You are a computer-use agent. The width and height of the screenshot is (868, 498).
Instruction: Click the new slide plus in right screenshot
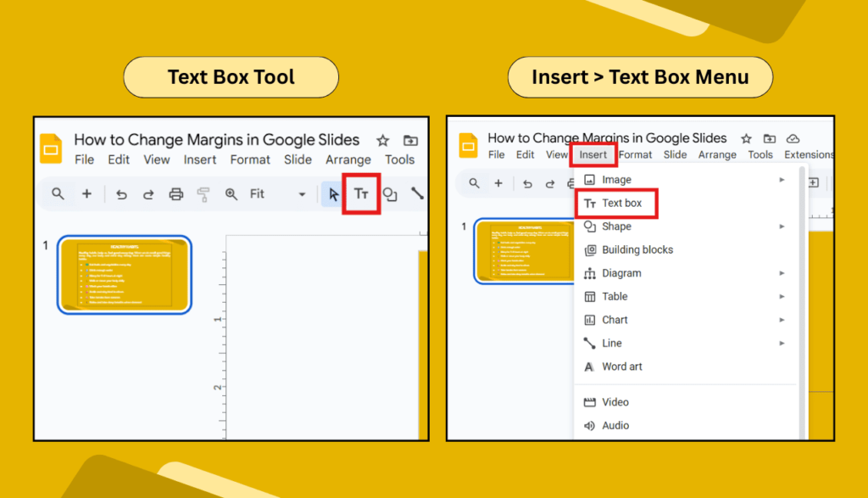(x=498, y=182)
